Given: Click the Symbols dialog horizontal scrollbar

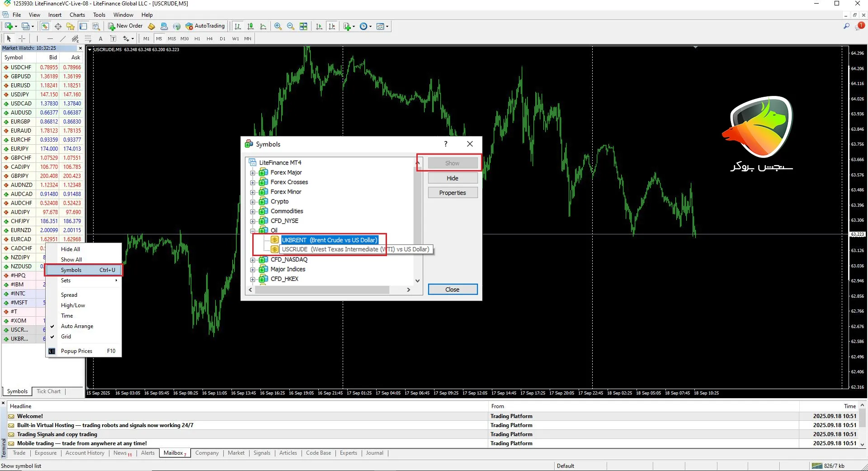Looking at the screenshot, I should [322, 290].
